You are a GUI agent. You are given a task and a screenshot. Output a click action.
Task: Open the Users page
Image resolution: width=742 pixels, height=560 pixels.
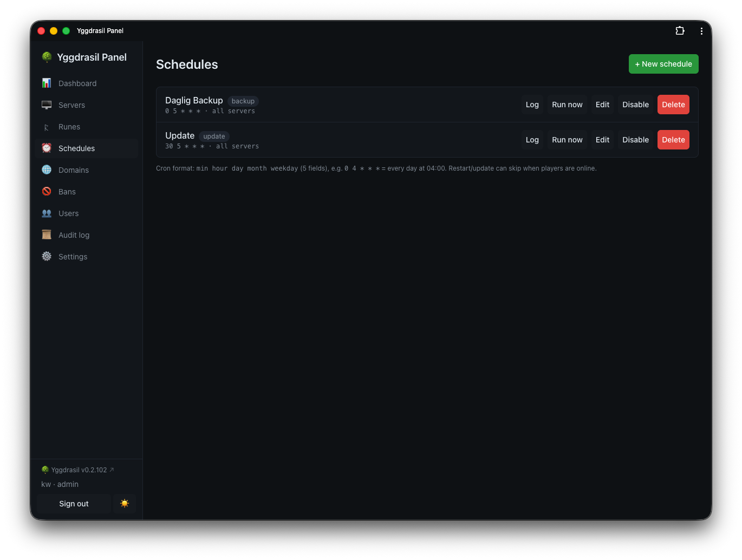click(x=87, y=213)
